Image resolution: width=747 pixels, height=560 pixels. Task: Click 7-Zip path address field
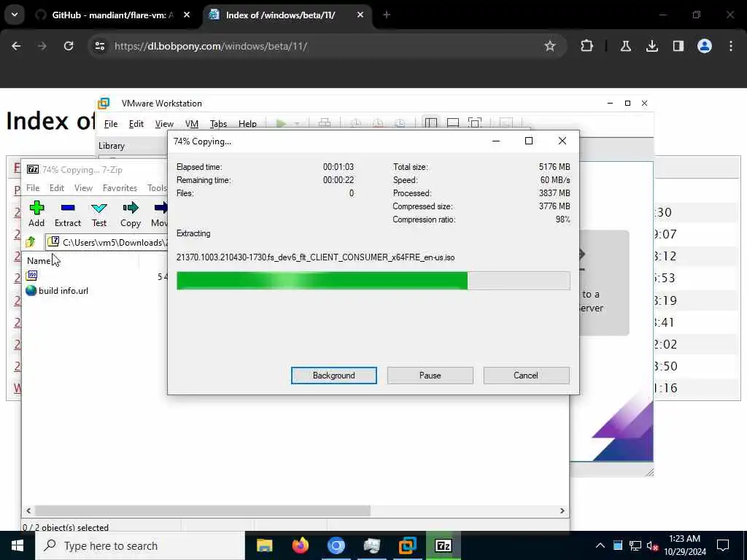[x=107, y=242]
